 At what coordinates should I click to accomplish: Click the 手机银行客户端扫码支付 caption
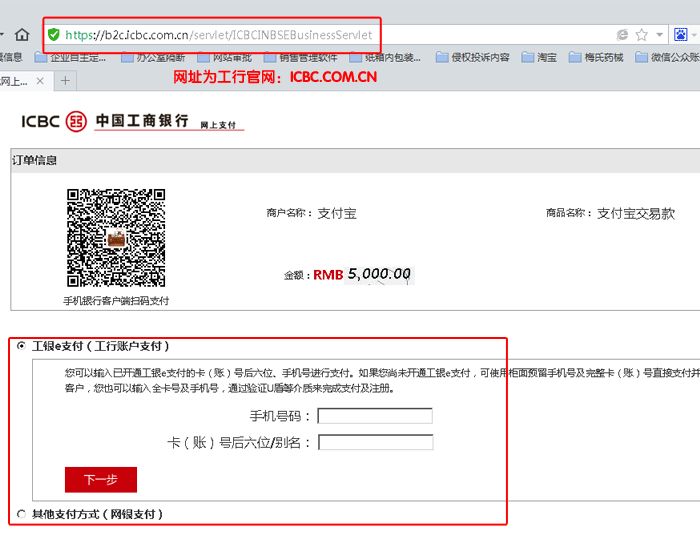click(116, 301)
